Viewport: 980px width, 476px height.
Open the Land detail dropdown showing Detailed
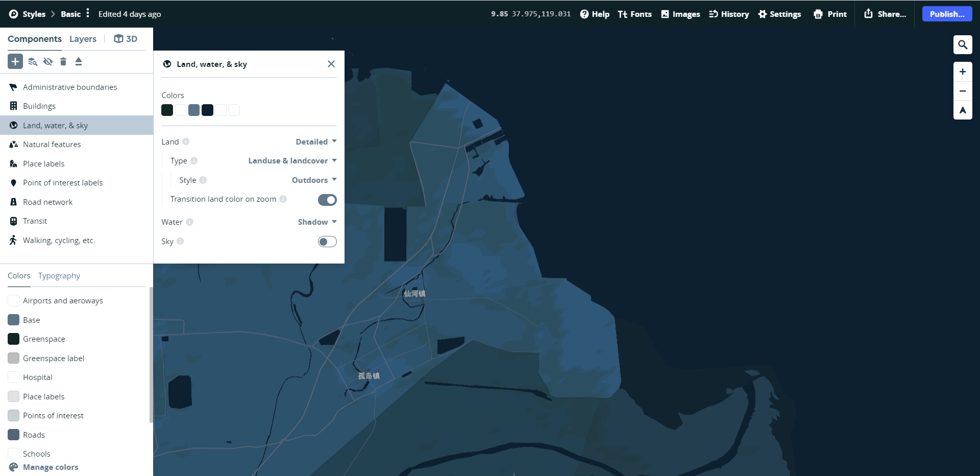(316, 141)
